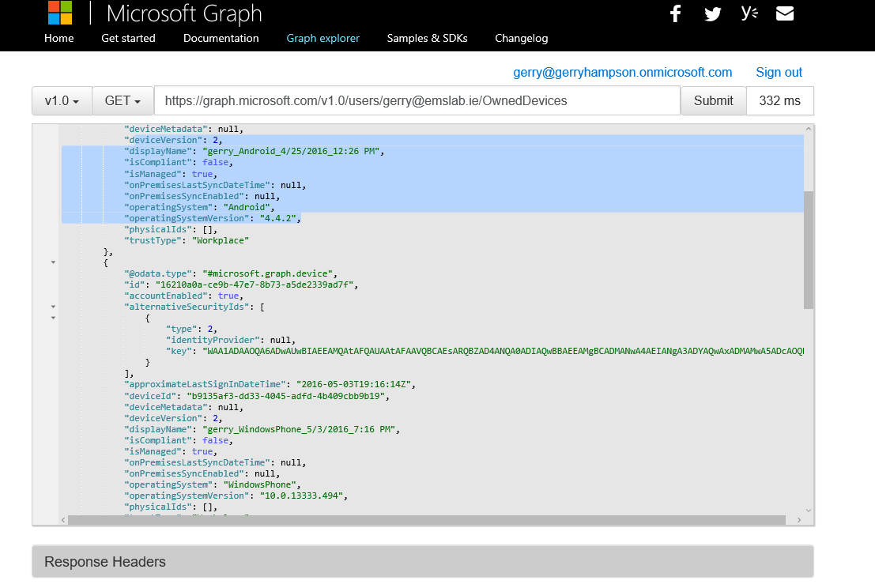Collapse the alternativeSecurityIds JSON node

[53, 307]
